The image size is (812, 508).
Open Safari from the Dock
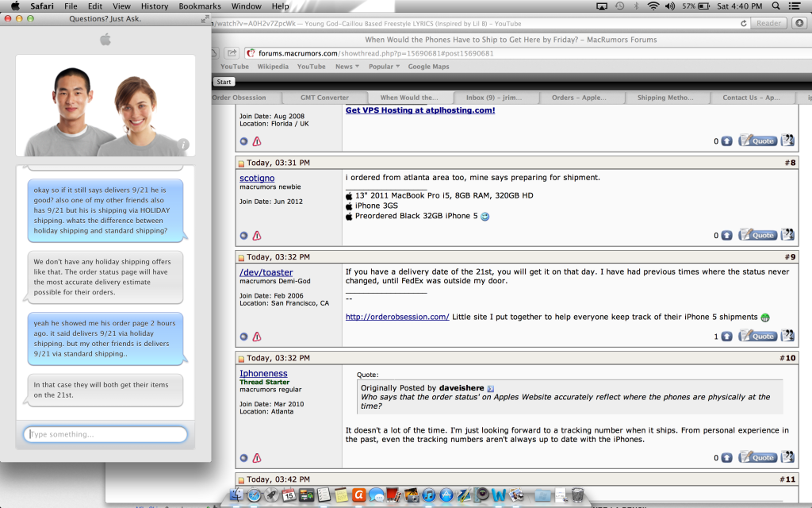[x=254, y=495]
